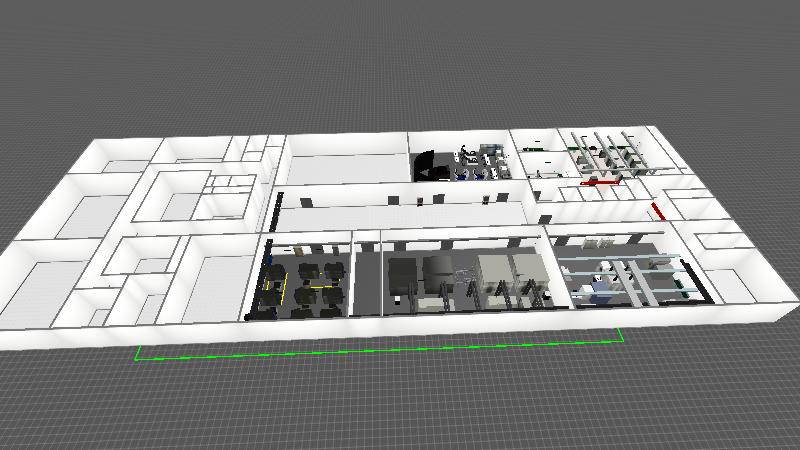Select the central corridor floor
The image size is (800, 450).
(x=400, y=215)
